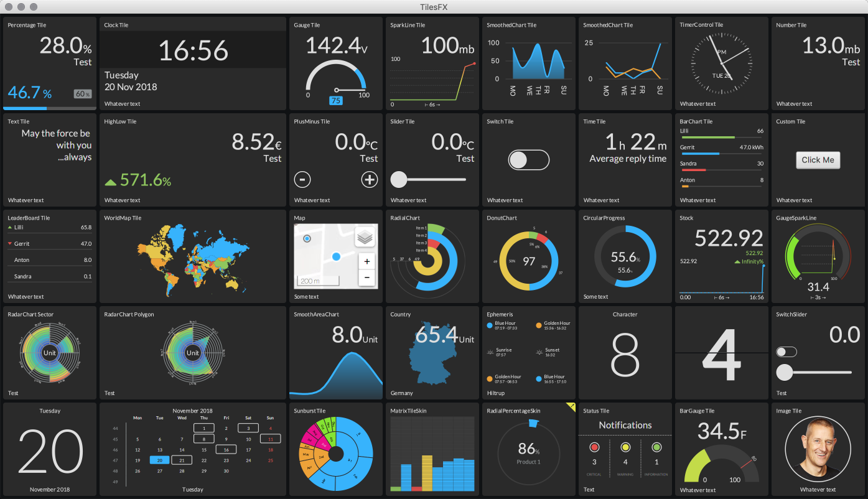Click the plus button in PlusMinus Tile

click(x=370, y=180)
